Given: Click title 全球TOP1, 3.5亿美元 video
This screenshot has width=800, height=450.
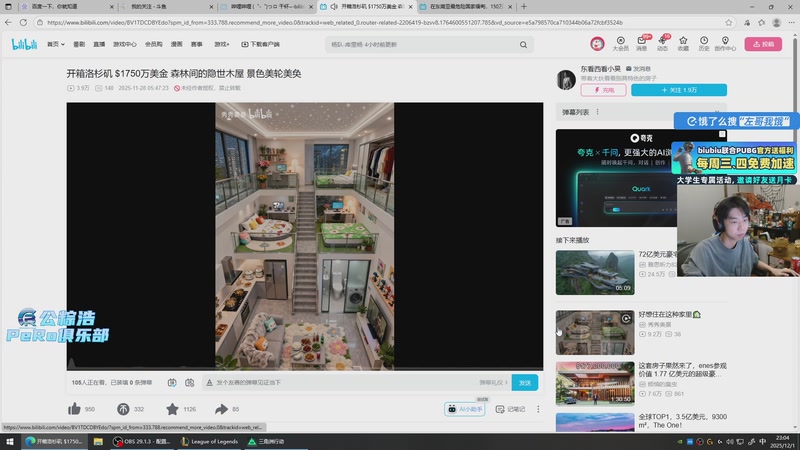Looking at the screenshot, I should (682, 420).
